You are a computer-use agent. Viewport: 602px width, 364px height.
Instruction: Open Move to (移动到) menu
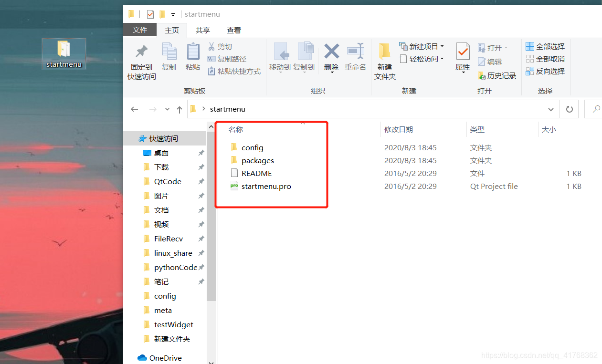tap(280, 57)
